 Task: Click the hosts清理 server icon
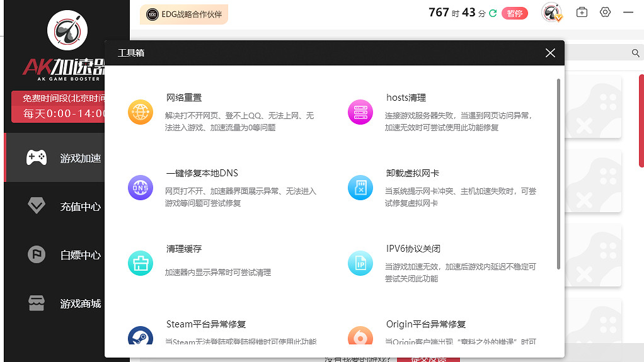tap(360, 112)
